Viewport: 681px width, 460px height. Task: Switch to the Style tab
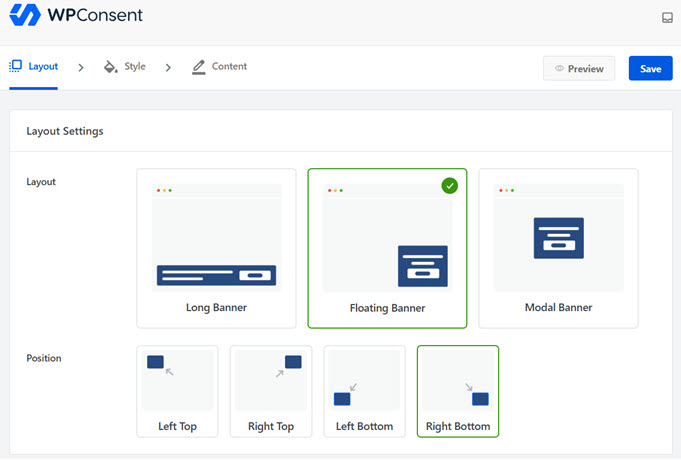click(134, 67)
